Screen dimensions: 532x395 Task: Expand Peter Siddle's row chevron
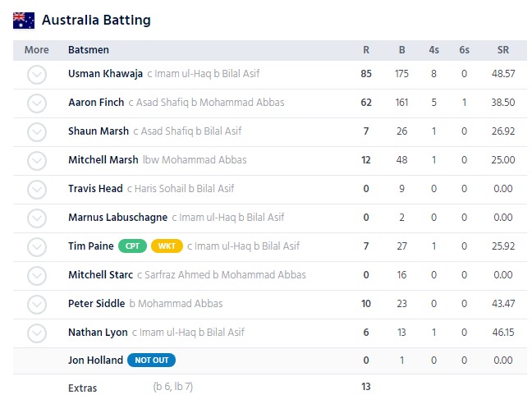pos(36,305)
